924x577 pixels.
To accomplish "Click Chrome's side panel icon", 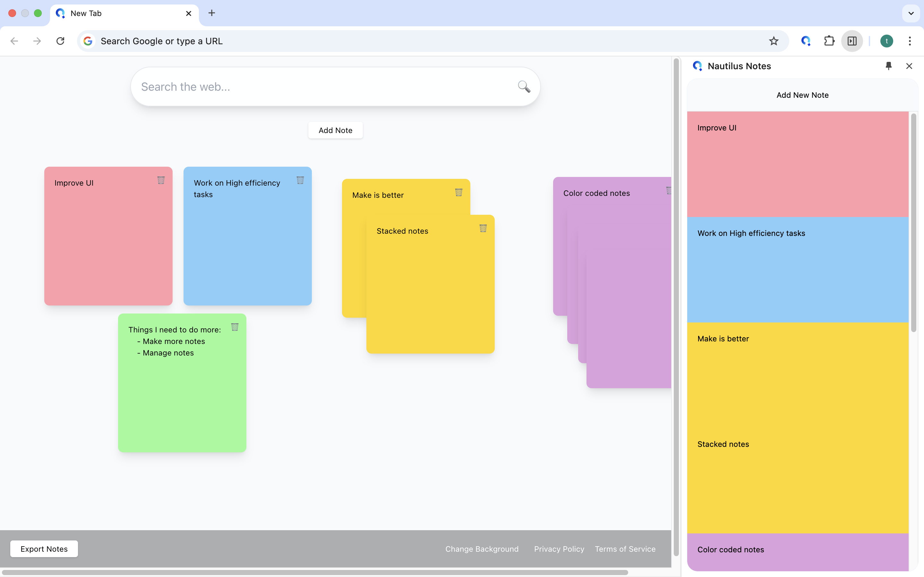I will click(852, 41).
